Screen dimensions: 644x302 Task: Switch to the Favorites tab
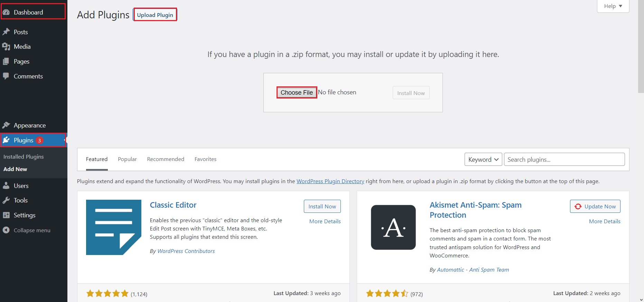pyautogui.click(x=205, y=159)
